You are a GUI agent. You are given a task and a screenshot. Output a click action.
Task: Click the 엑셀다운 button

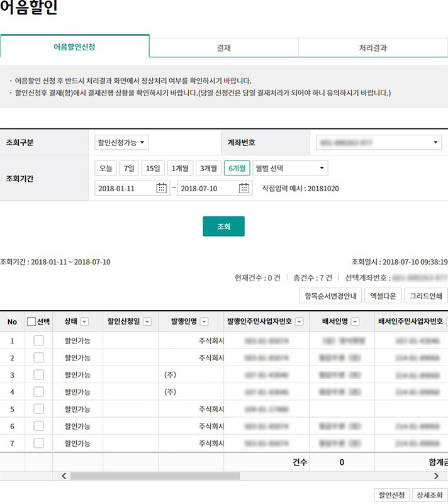click(382, 296)
